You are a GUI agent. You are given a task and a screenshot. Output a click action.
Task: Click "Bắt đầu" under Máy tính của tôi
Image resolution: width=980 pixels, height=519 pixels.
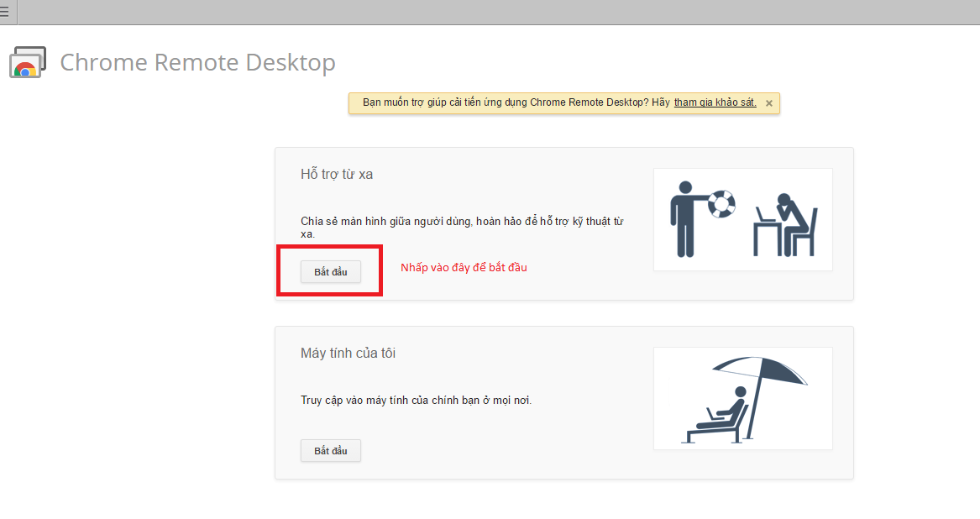(331, 451)
